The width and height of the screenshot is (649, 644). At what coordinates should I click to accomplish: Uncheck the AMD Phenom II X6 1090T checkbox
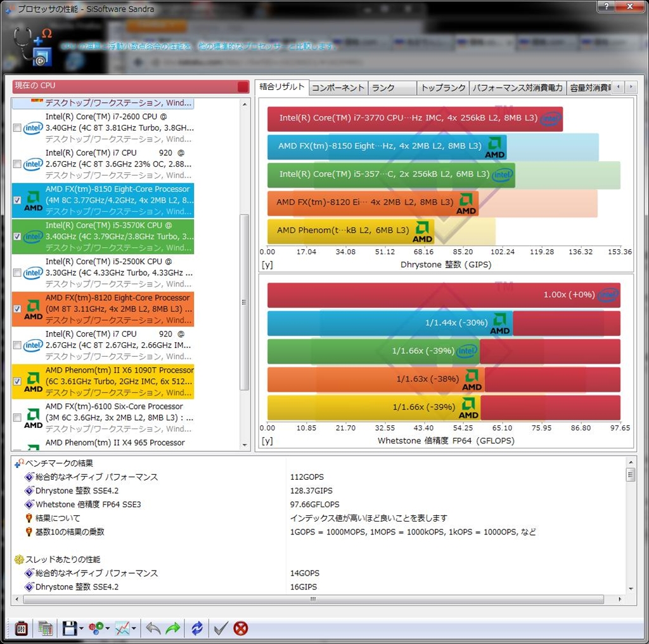coord(17,381)
